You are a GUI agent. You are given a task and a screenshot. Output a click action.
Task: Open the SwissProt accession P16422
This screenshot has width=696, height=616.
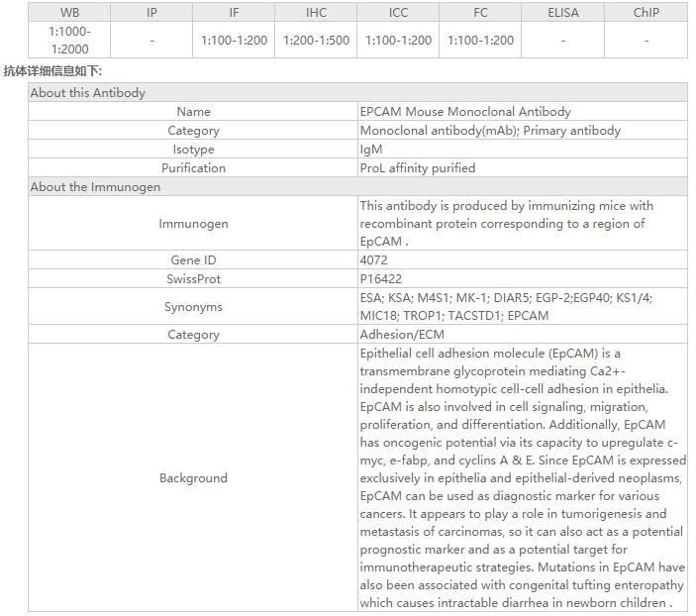coord(381,279)
